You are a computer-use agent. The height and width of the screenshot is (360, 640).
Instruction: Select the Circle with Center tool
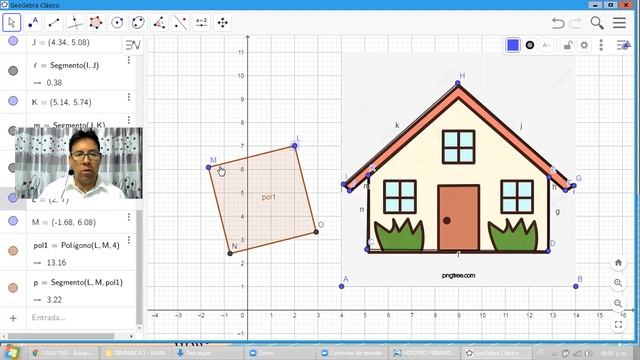click(x=117, y=22)
